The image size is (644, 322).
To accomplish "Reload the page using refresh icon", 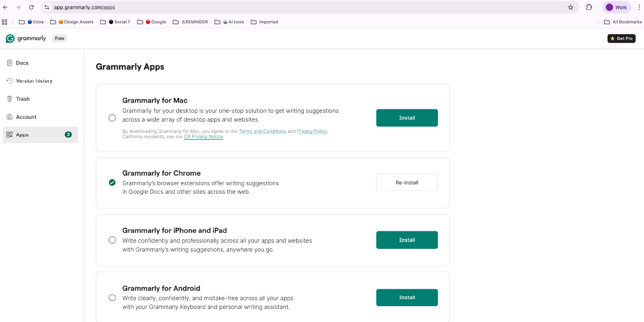I will (x=31, y=8).
